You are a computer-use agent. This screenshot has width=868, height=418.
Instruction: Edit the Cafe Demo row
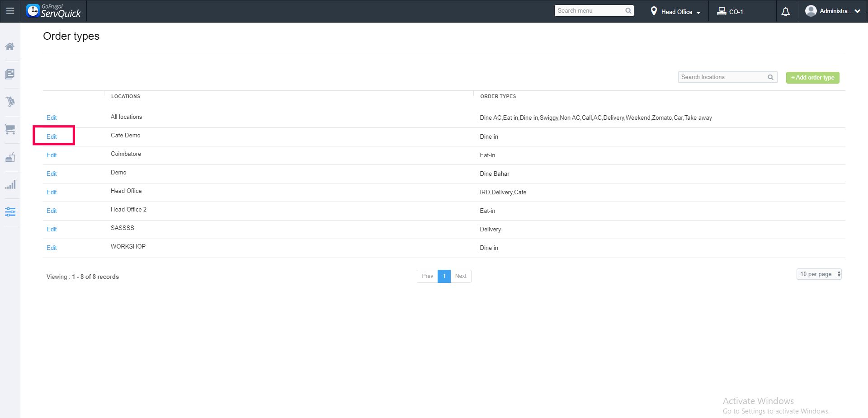coord(52,136)
